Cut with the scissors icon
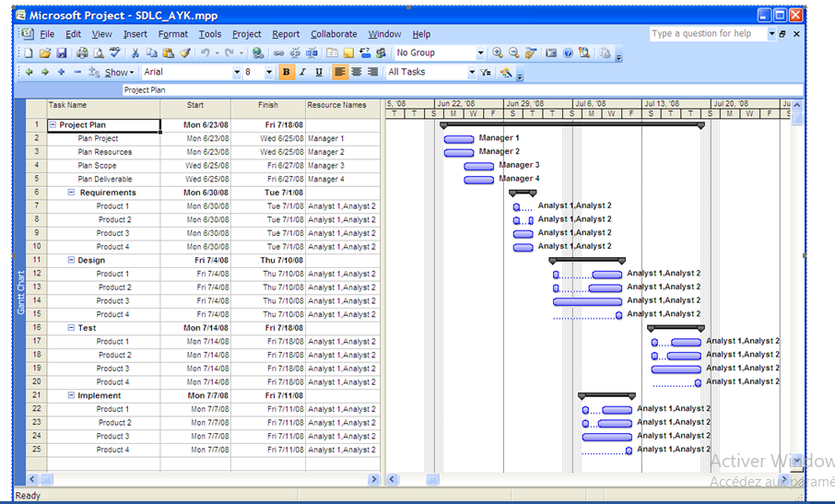 pos(135,53)
